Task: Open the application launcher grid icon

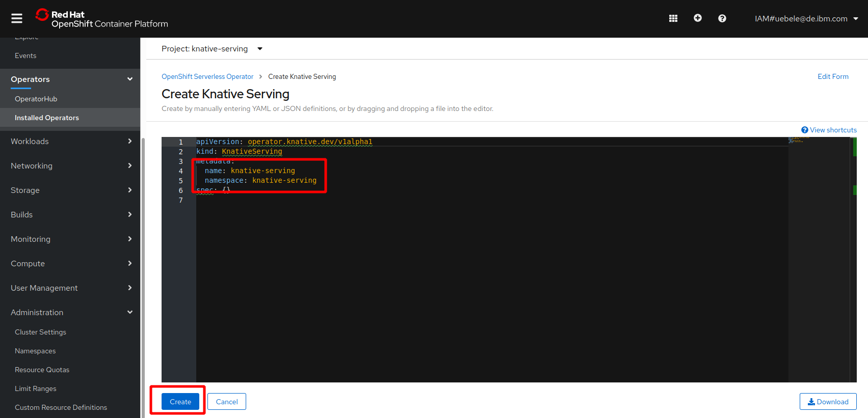Action: coord(673,18)
